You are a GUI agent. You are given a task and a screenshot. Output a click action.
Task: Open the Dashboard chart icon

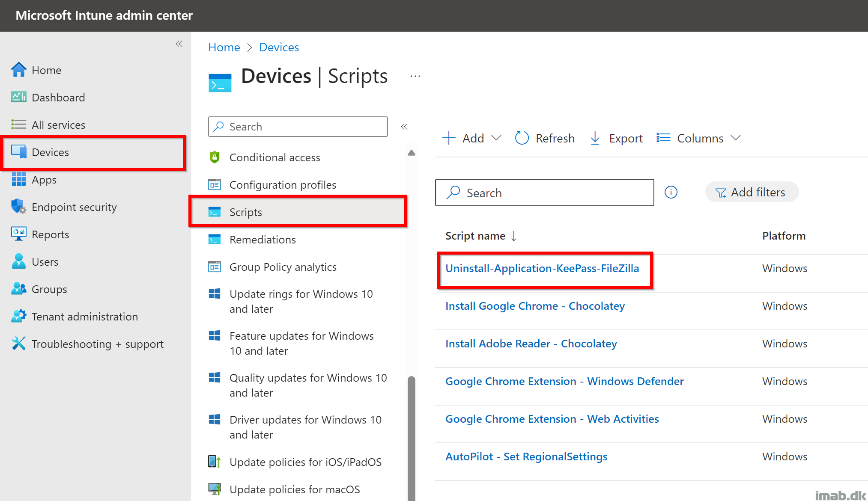click(x=19, y=97)
